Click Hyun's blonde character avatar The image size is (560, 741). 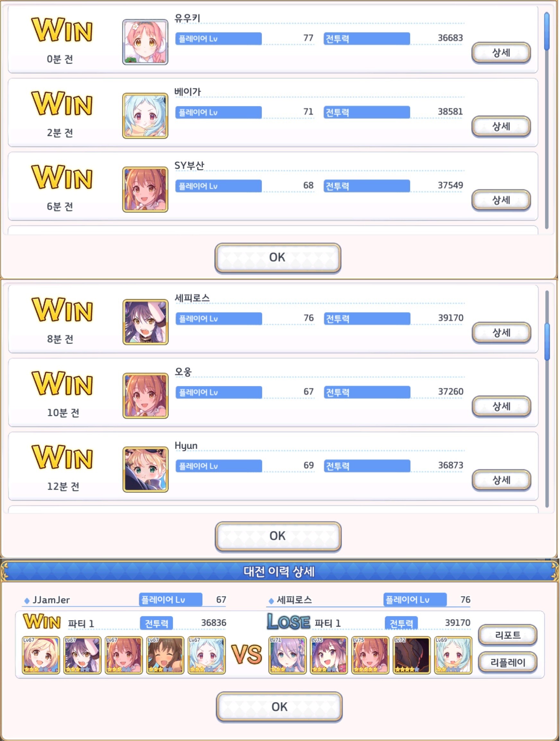click(x=145, y=469)
